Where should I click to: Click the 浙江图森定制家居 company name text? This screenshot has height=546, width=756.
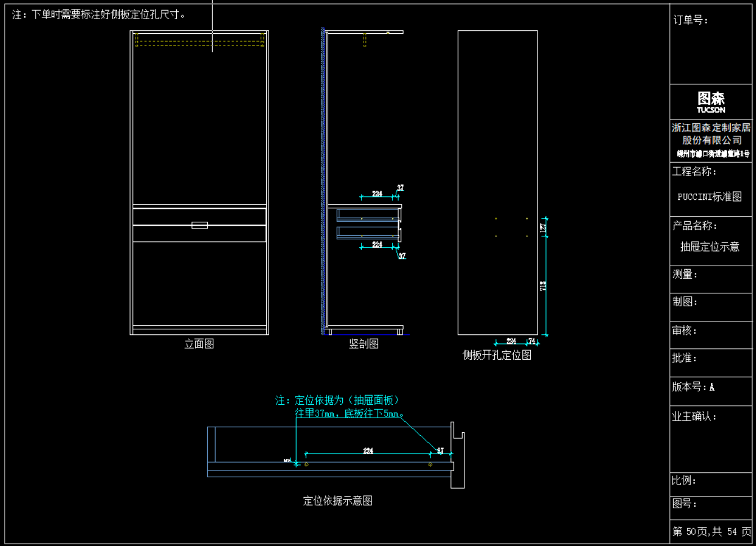click(x=711, y=128)
